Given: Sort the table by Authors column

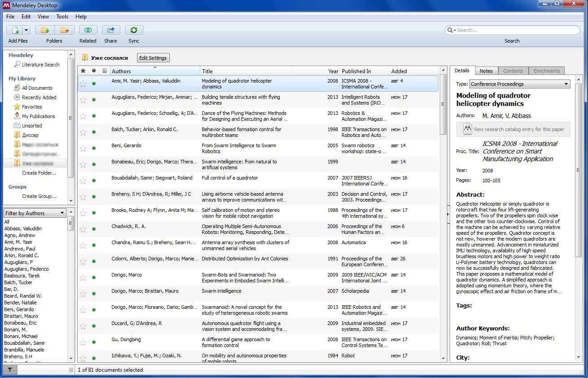Looking at the screenshot, I should tap(155, 71).
